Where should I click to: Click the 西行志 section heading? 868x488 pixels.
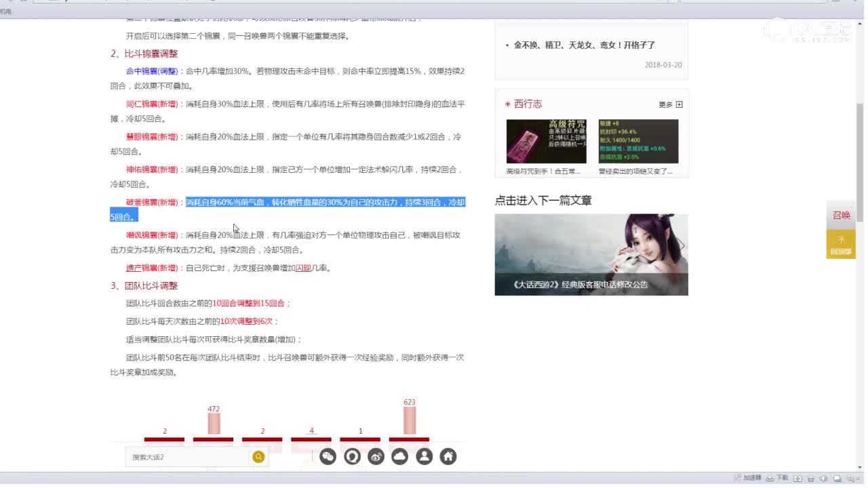(x=528, y=104)
